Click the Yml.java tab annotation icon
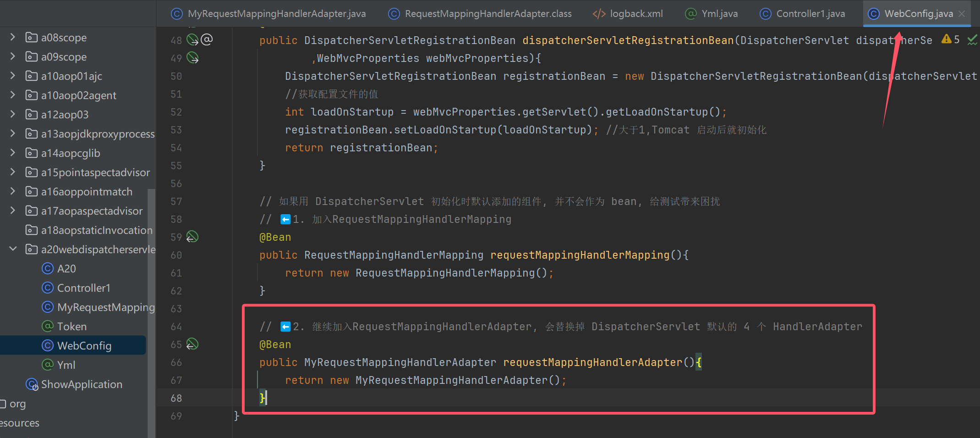The image size is (980, 438). (x=691, y=14)
